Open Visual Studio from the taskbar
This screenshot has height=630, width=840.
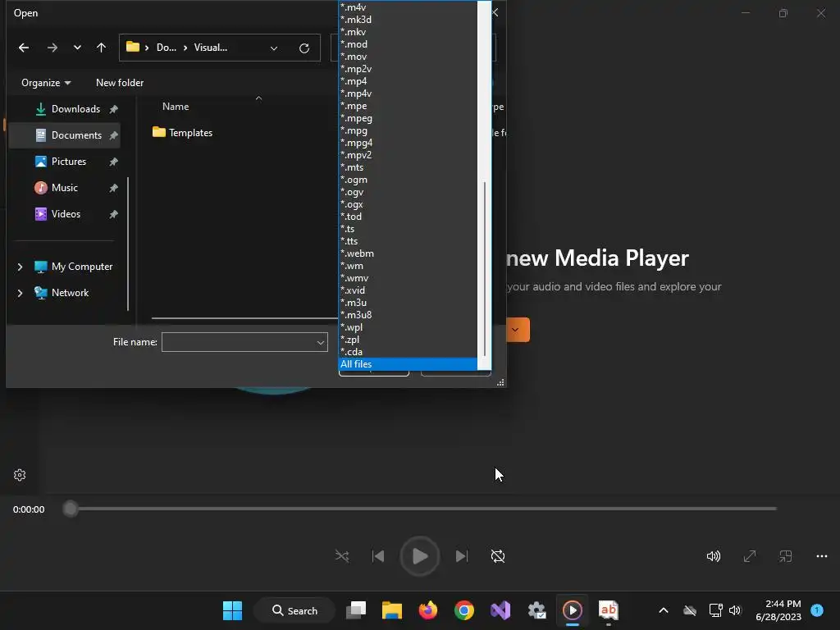500,610
